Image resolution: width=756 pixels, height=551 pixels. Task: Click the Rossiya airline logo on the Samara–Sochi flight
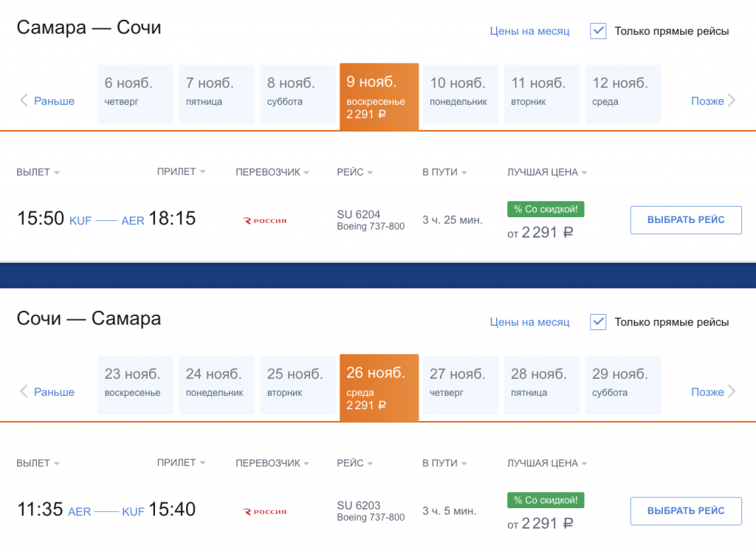click(265, 220)
